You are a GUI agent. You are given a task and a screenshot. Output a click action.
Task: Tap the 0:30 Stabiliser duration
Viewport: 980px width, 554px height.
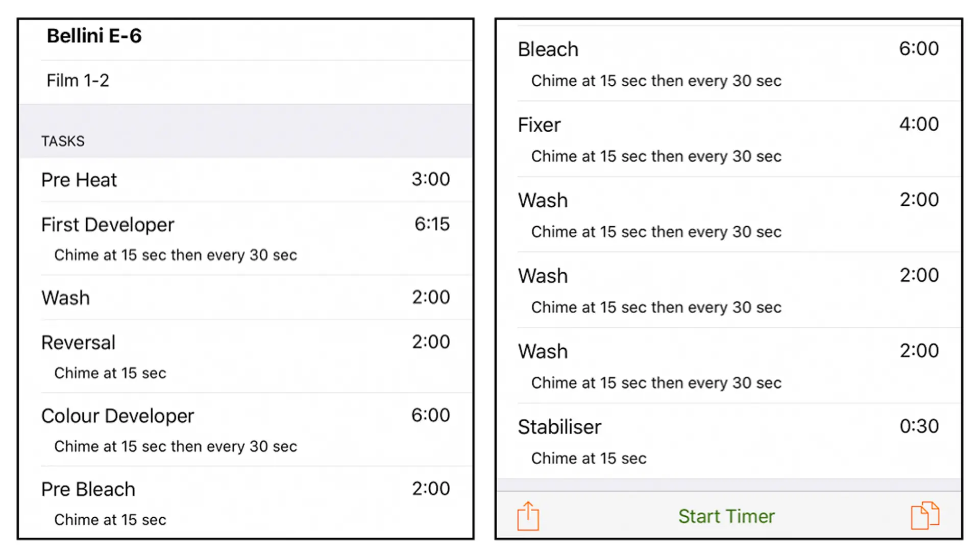coord(919,426)
